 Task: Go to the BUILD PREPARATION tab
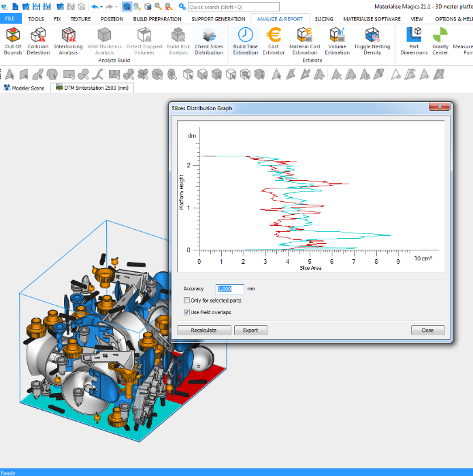point(157,19)
